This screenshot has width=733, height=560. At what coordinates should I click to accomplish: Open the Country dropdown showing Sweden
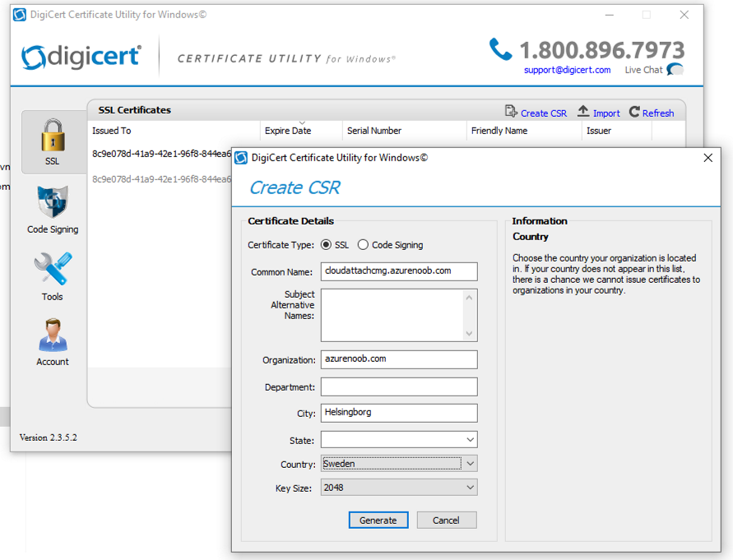tap(399, 464)
